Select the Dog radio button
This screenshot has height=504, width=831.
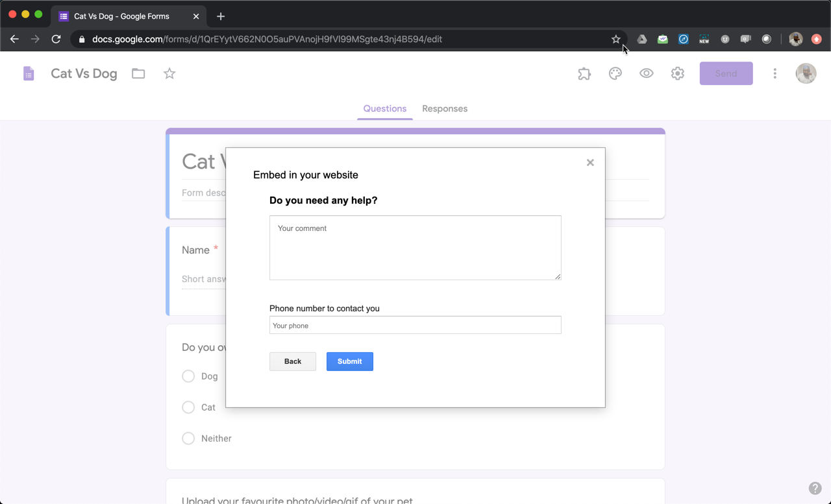[188, 376]
